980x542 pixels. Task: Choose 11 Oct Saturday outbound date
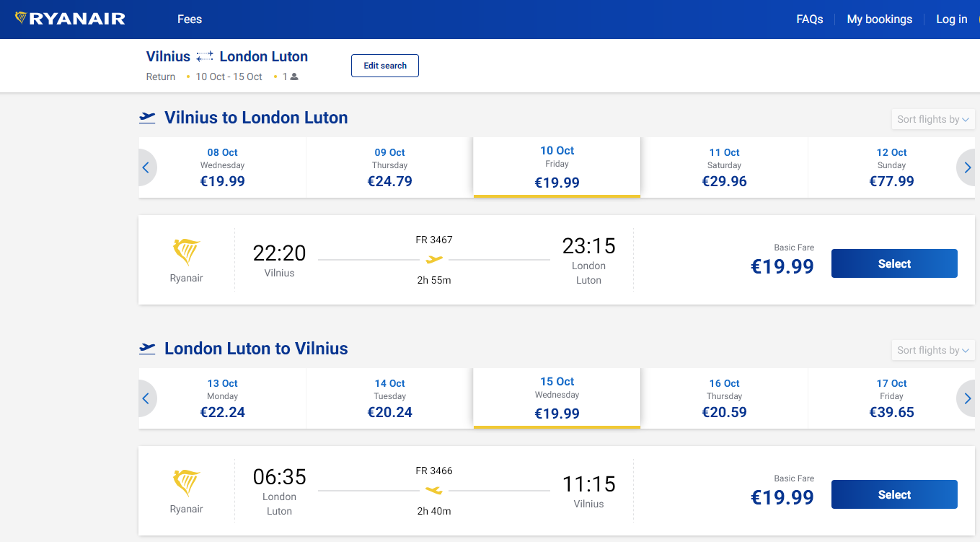pyautogui.click(x=724, y=167)
